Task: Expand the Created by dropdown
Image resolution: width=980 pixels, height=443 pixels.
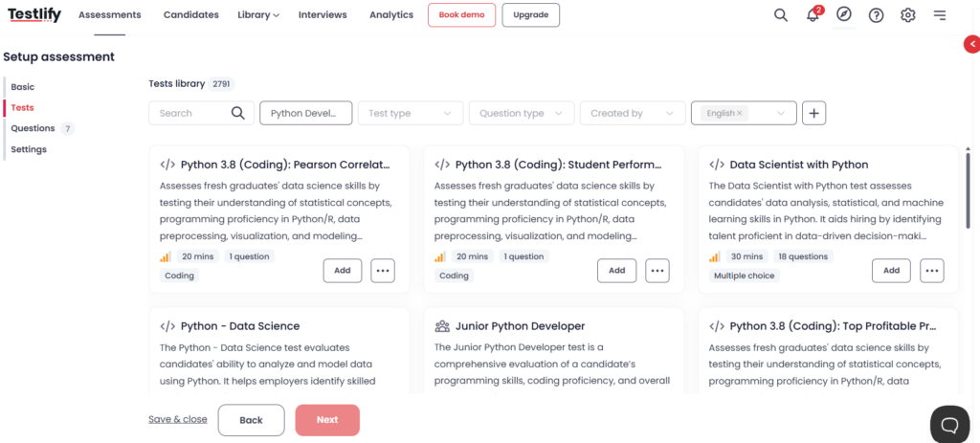Action: [x=626, y=113]
